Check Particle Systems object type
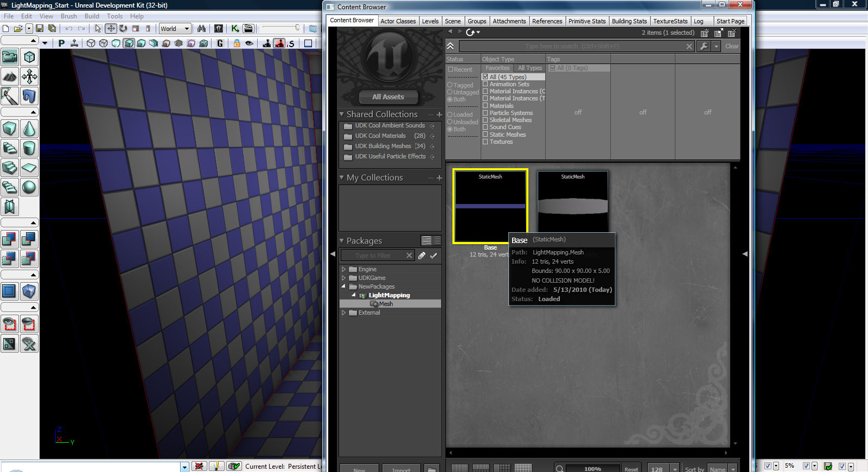The height and width of the screenshot is (472, 868). [x=486, y=113]
